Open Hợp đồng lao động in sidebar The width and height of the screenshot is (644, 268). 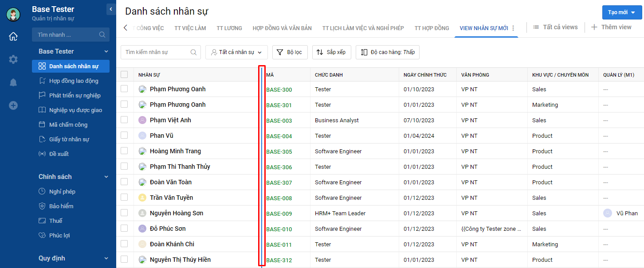71,81
